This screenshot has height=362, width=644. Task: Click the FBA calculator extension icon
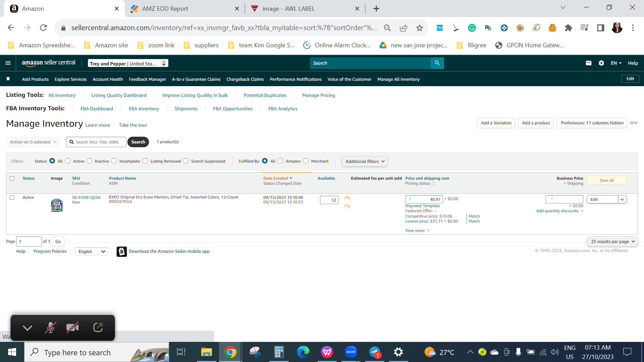pyautogui.click(x=439, y=28)
